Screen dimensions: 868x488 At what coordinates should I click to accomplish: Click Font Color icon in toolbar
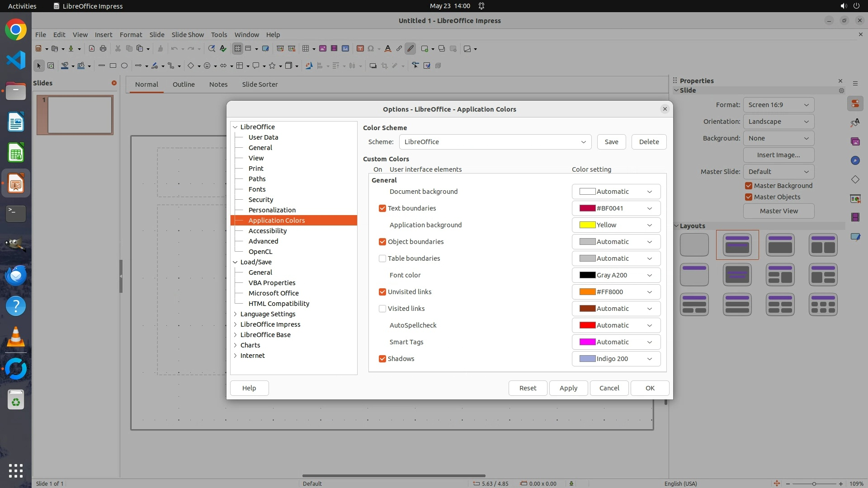click(x=387, y=49)
